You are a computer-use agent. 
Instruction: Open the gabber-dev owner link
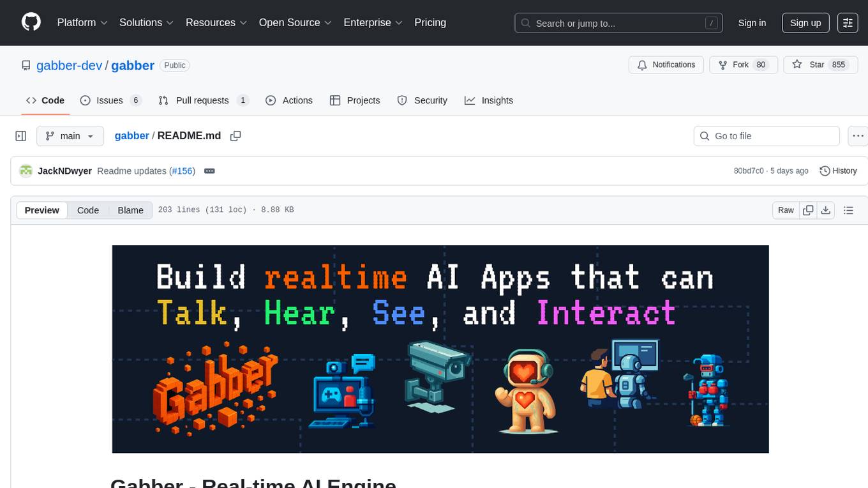coord(70,65)
